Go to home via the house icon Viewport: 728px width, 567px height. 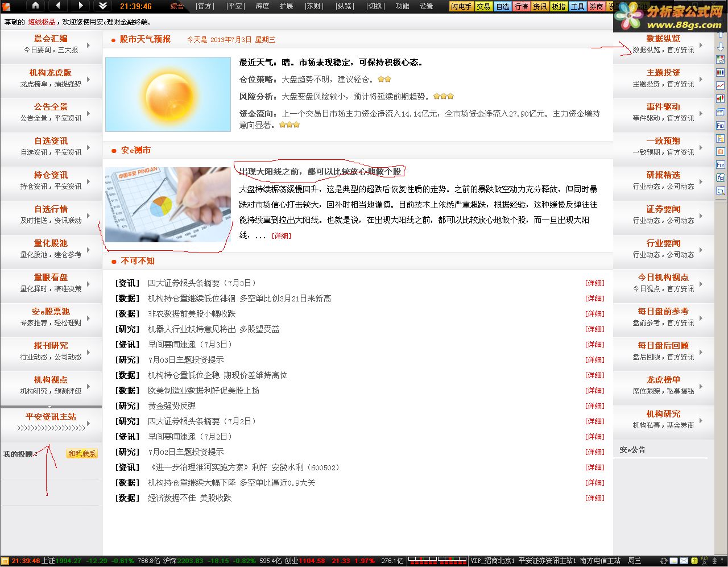click(35, 6)
